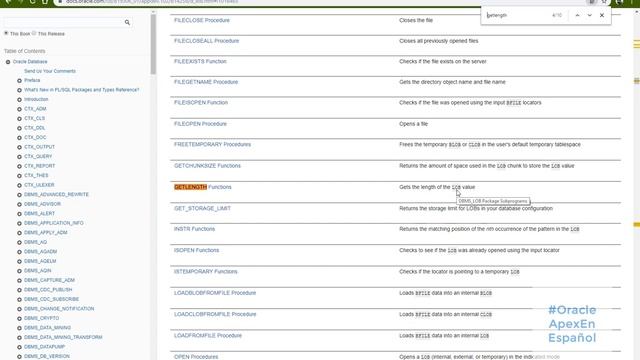Expand the CTX_ADM tree node

tap(19, 109)
